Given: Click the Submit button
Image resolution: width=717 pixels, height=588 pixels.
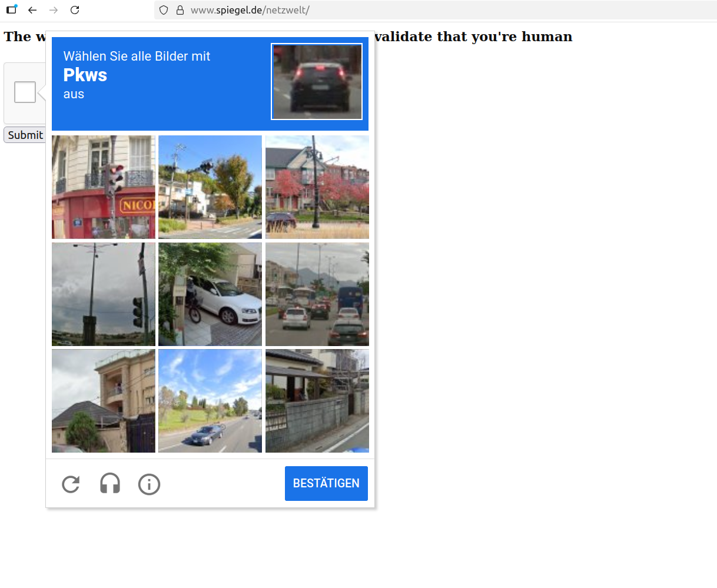Looking at the screenshot, I should coord(25,135).
